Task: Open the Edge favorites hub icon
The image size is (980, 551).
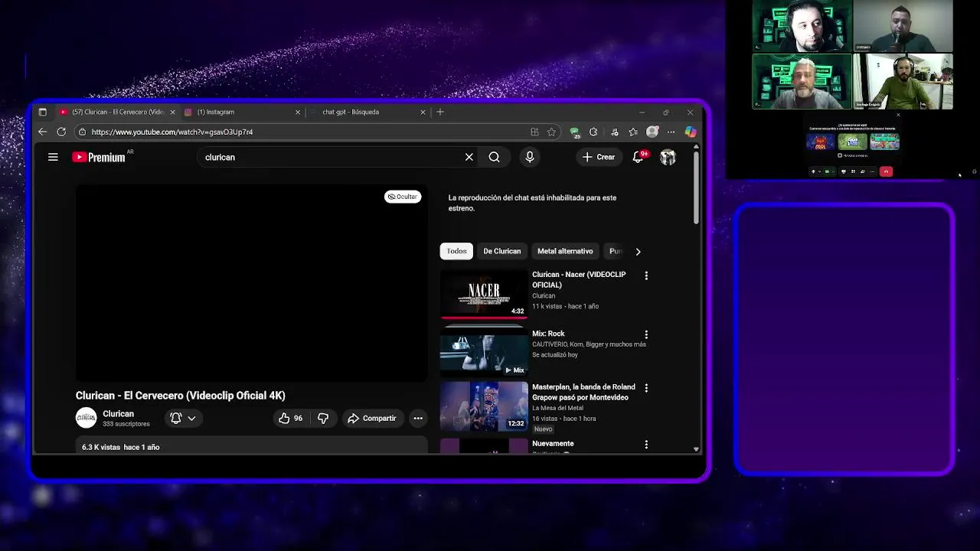Action: tap(633, 132)
